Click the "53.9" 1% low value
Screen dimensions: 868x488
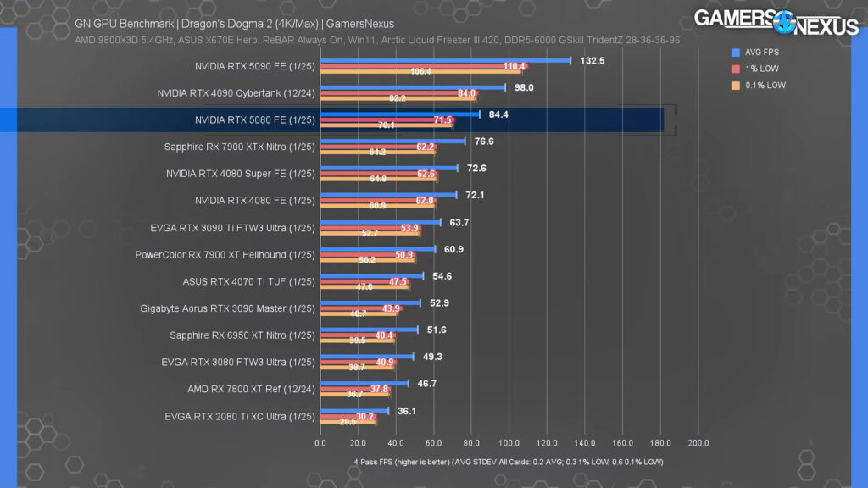pyautogui.click(x=409, y=228)
